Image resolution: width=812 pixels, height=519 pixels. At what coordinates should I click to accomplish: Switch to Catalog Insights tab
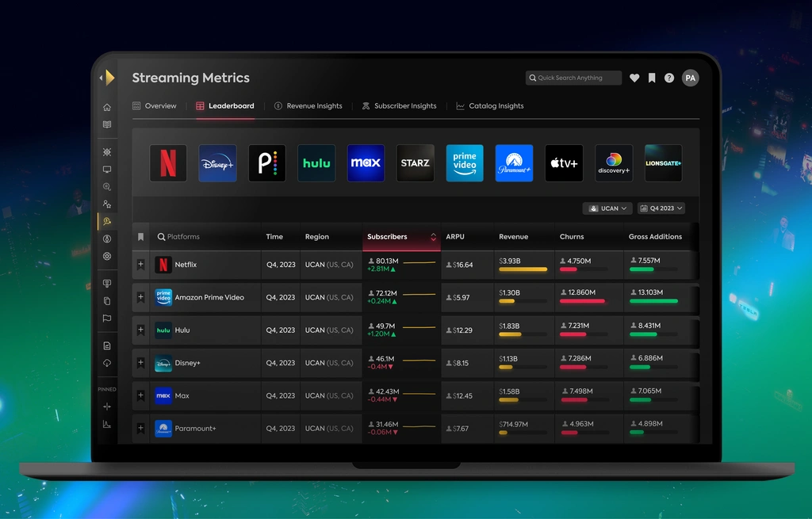click(490, 105)
